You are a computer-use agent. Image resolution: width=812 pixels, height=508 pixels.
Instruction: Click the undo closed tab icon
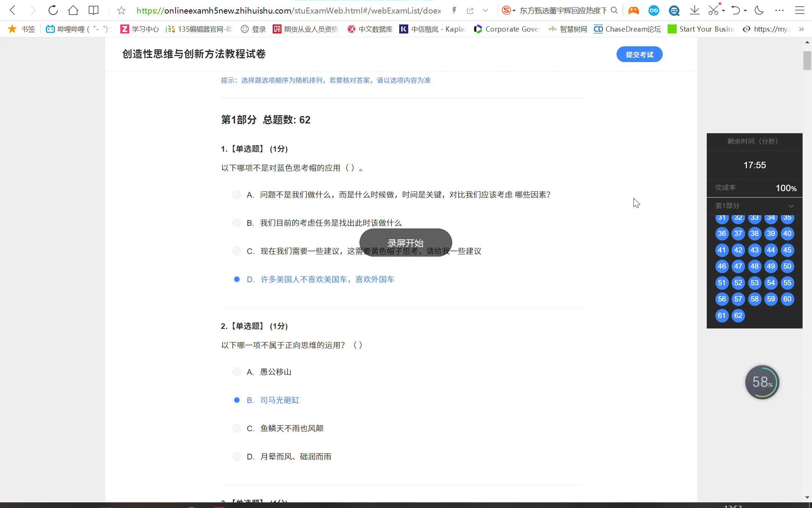point(735,10)
